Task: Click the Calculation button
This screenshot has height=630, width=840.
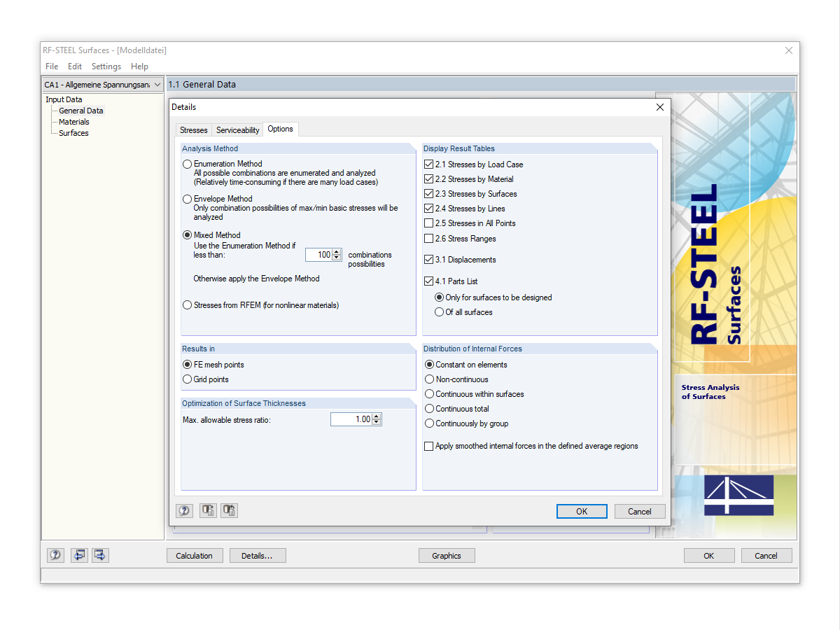Action: pyautogui.click(x=195, y=555)
